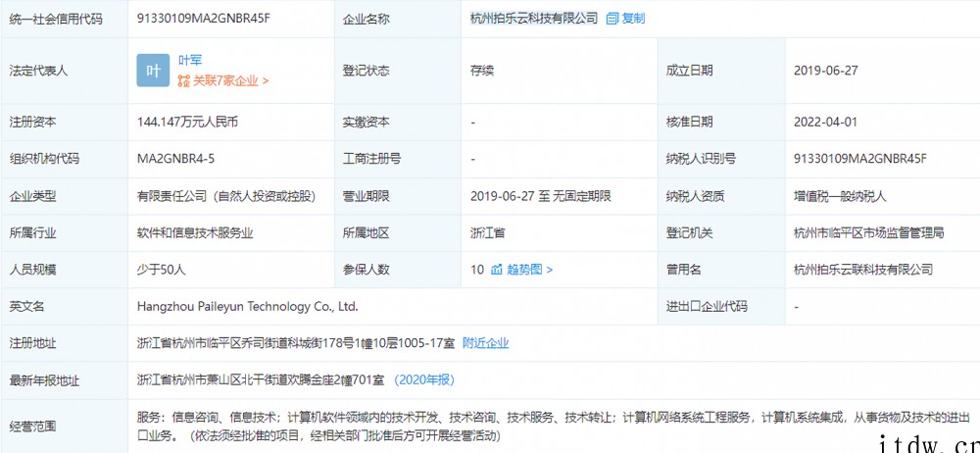This screenshot has height=453, width=980.
Task: Select company type 有限责任公司（自然人投资或控股）
Action: [226, 196]
